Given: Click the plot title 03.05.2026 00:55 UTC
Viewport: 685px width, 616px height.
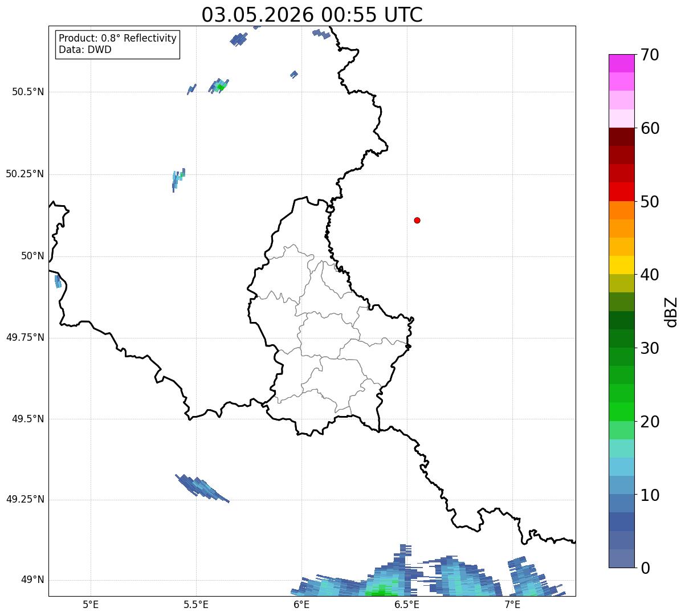Looking at the screenshot, I should click(312, 15).
